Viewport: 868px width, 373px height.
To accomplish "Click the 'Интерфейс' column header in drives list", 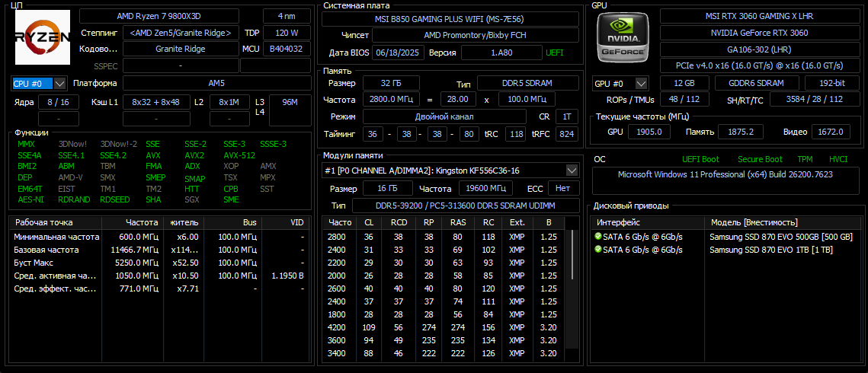I will (647, 223).
